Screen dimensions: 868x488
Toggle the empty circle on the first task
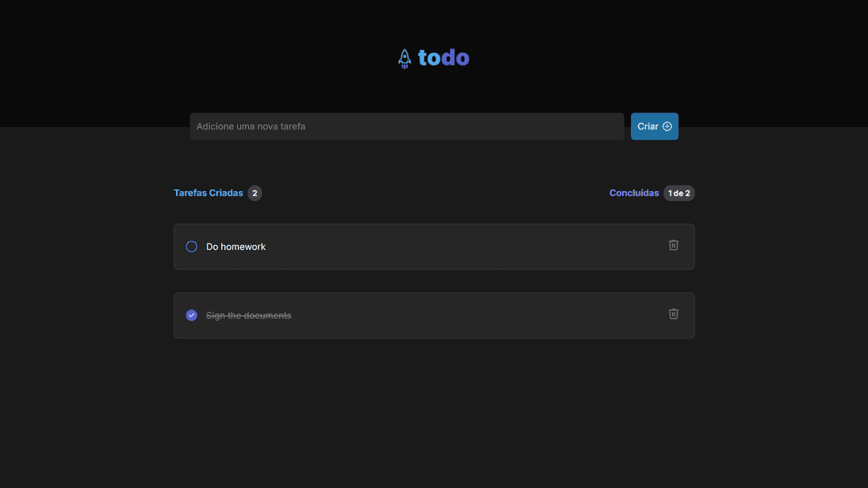click(x=191, y=246)
